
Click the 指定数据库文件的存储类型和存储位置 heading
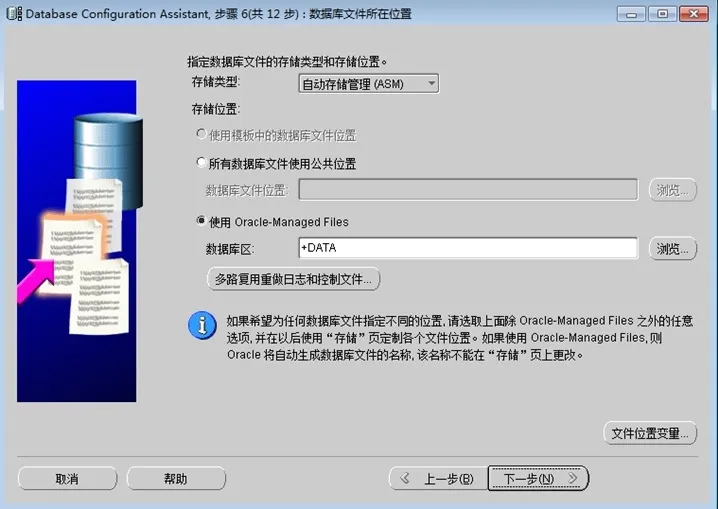(x=287, y=61)
